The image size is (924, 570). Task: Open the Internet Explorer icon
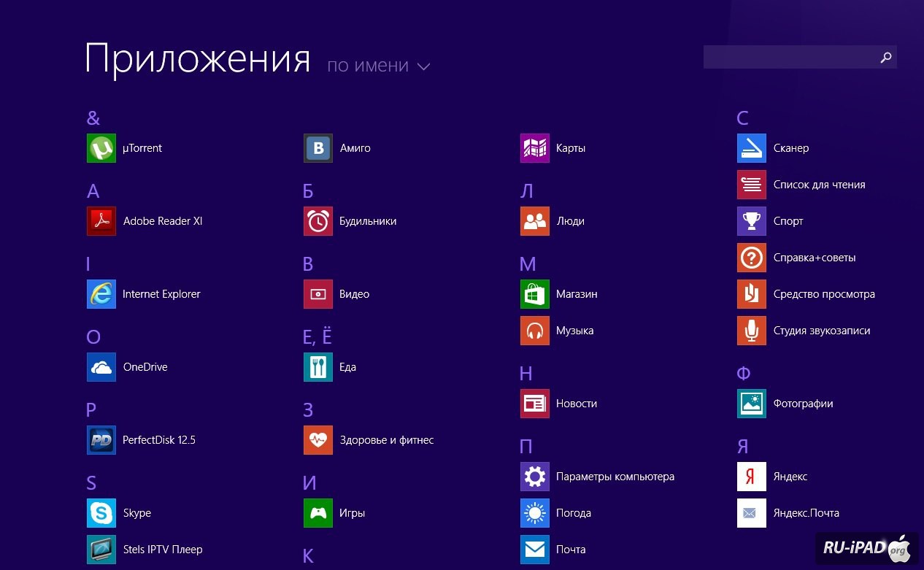(101, 294)
